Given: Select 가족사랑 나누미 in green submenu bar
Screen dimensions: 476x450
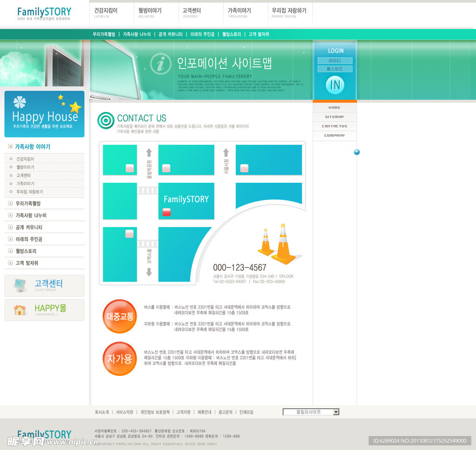Looking at the screenshot, I should coord(137,34).
